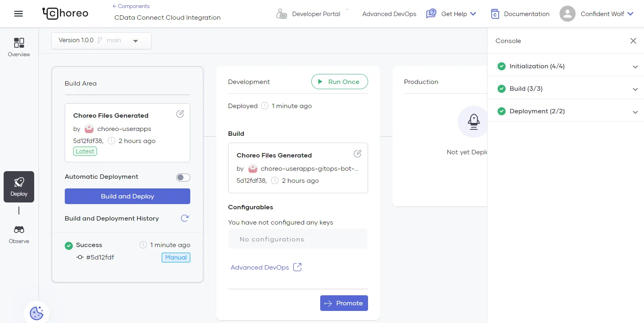Click the Documentation icon
Viewport: 644px width, 323px height.
click(495, 14)
